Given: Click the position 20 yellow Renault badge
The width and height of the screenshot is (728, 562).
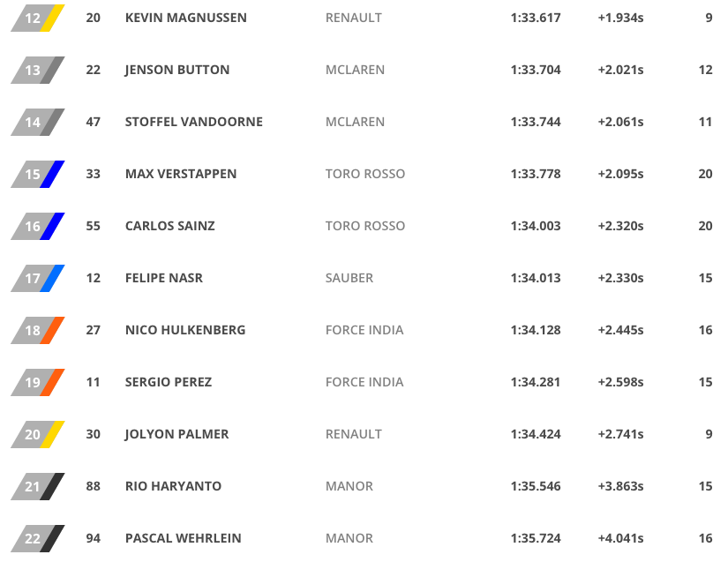Looking at the screenshot, I should click(x=38, y=434).
